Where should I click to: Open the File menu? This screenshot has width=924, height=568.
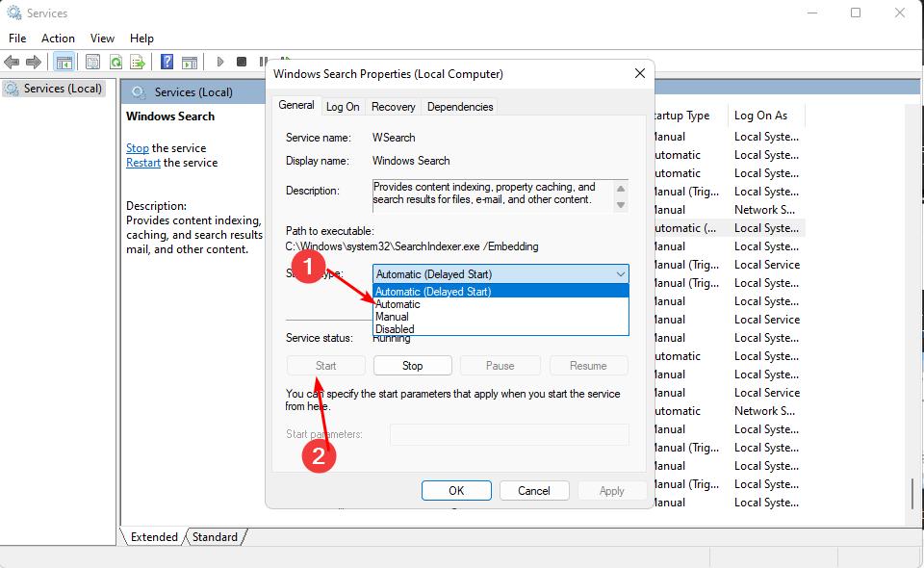17,39
